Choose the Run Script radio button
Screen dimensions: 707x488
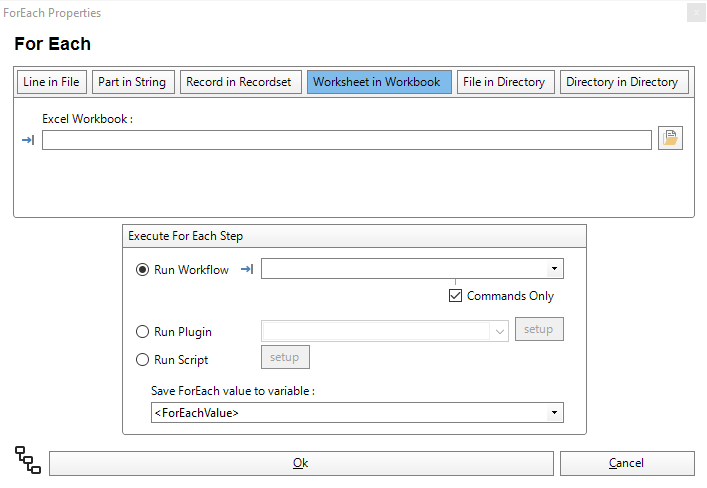tap(142, 359)
